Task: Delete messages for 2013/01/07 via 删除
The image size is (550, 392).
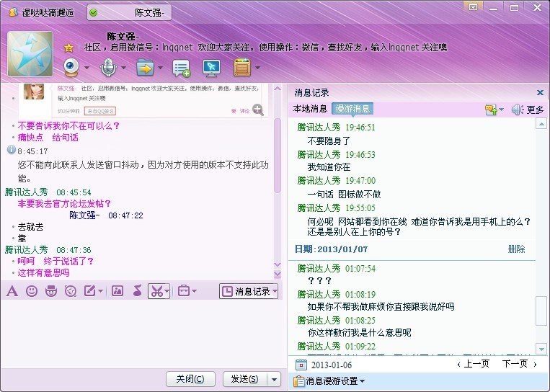Action: tap(516, 249)
